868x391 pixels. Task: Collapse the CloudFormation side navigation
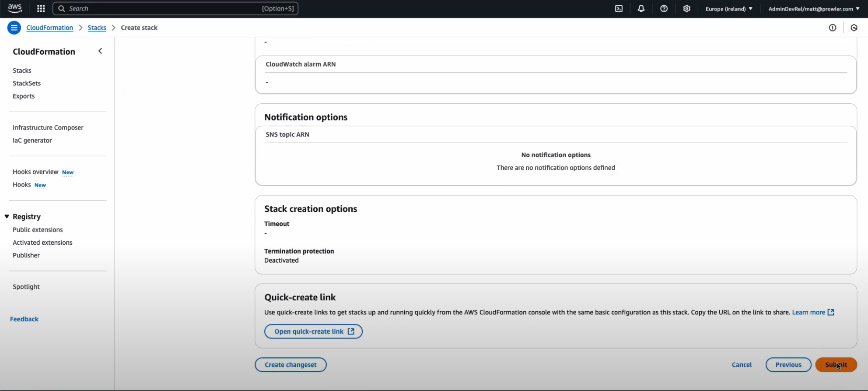(100, 51)
